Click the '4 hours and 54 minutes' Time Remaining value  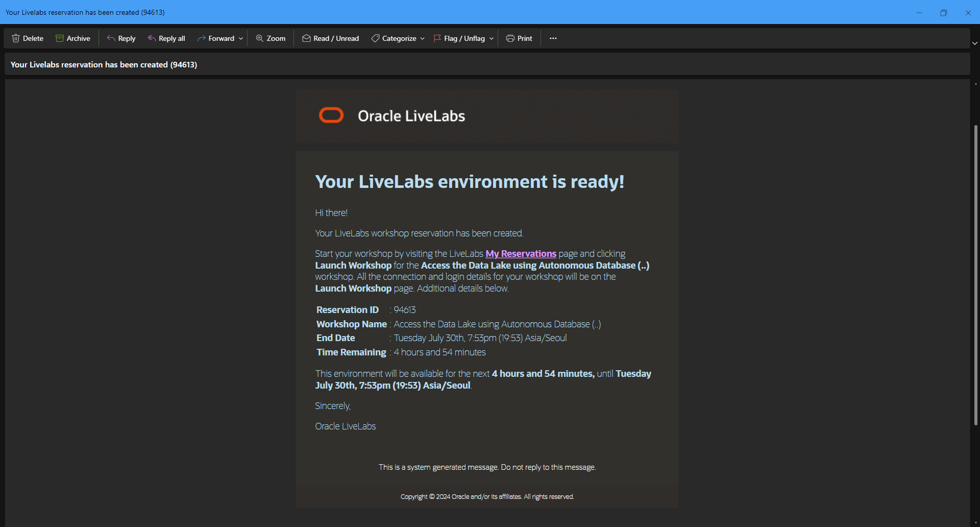[439, 352]
